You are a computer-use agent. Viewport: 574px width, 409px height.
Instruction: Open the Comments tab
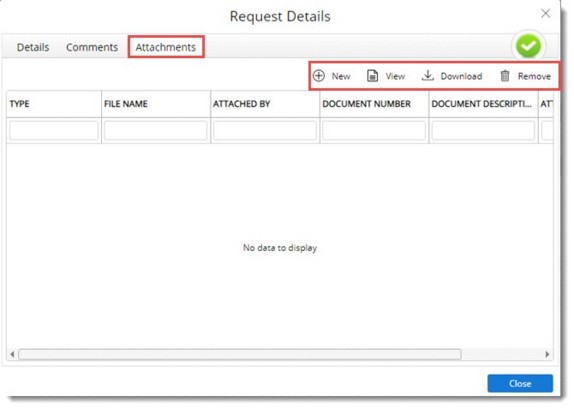click(x=92, y=47)
